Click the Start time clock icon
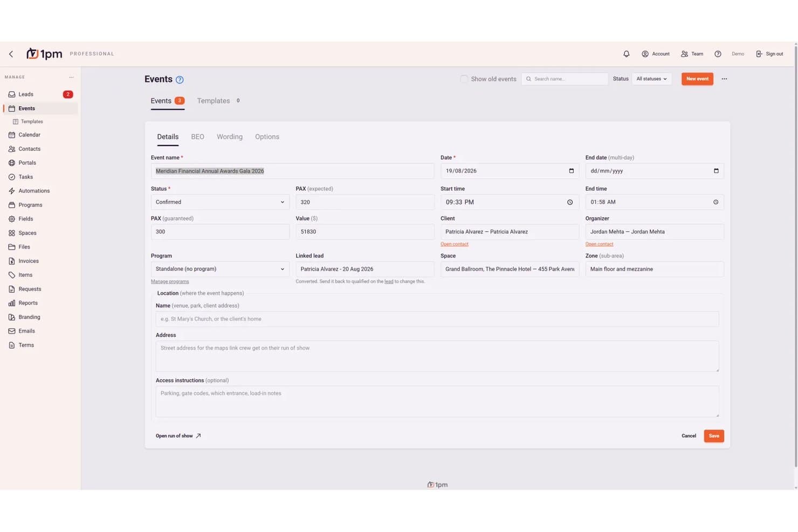Image resolution: width=798 pixels, height=532 pixels. (x=570, y=202)
